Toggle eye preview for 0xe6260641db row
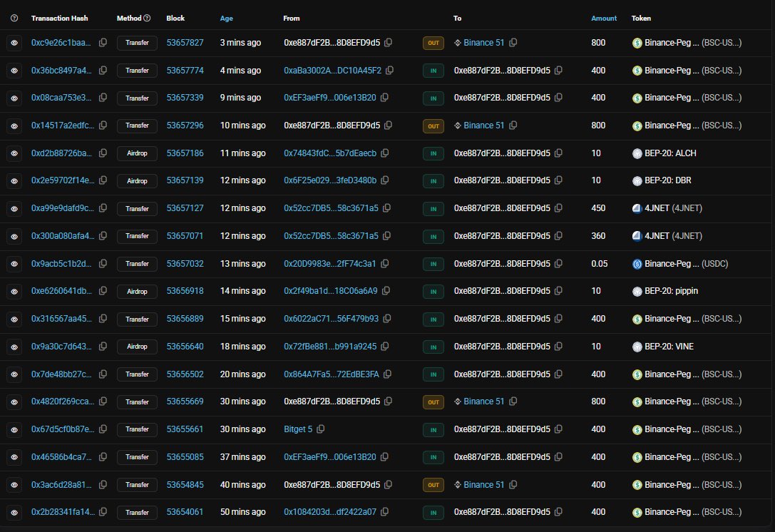775x532 pixels. click(14, 291)
